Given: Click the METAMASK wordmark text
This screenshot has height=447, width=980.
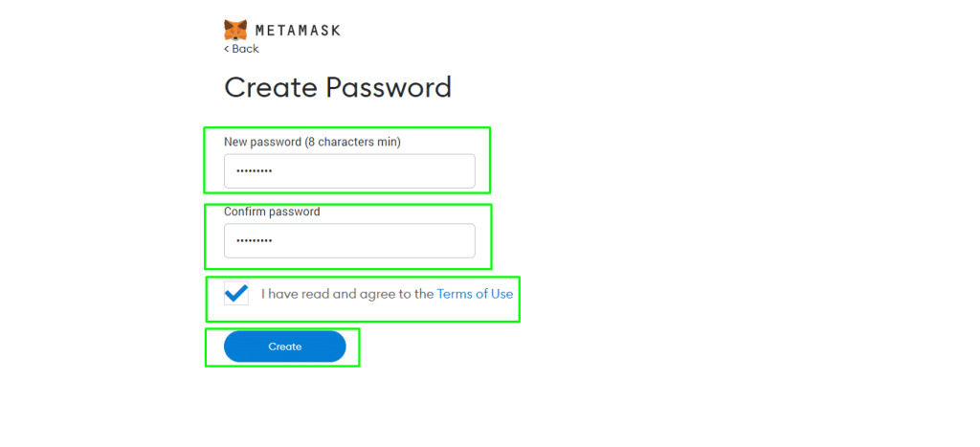Looking at the screenshot, I should (298, 31).
